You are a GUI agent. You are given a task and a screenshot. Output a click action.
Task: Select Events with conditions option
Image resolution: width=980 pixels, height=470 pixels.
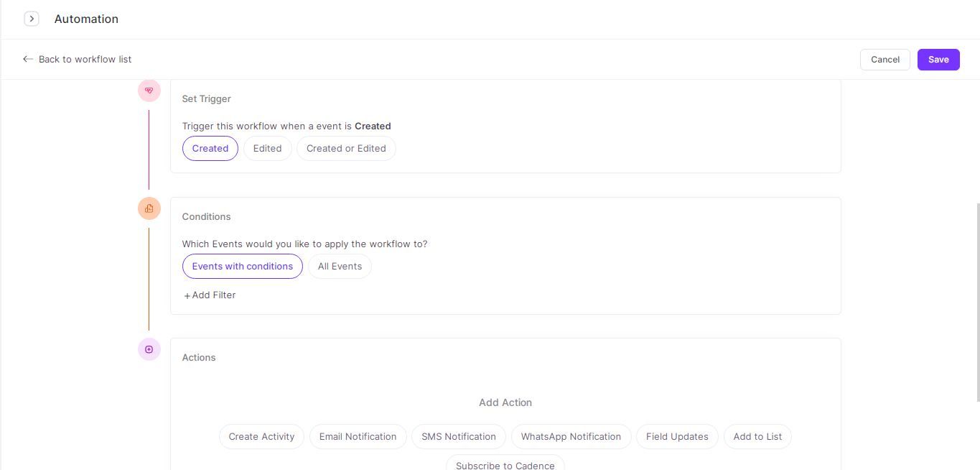pyautogui.click(x=242, y=266)
